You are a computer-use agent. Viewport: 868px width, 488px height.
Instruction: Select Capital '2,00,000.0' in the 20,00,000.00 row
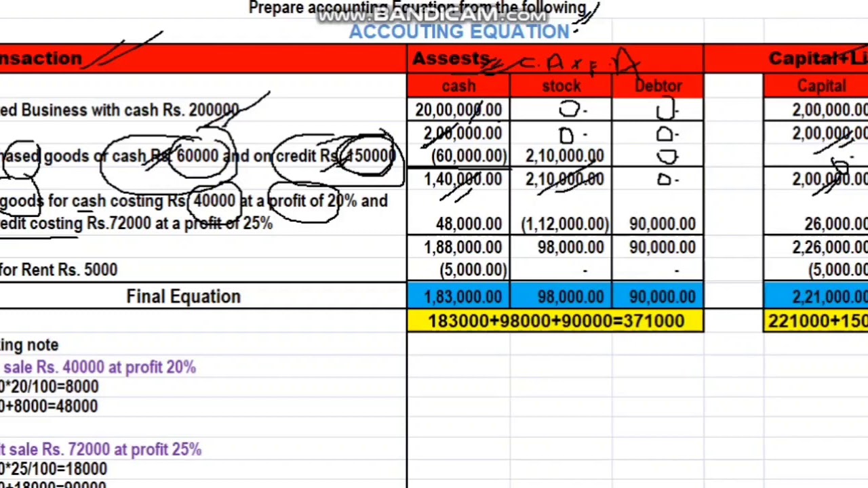coord(816,110)
